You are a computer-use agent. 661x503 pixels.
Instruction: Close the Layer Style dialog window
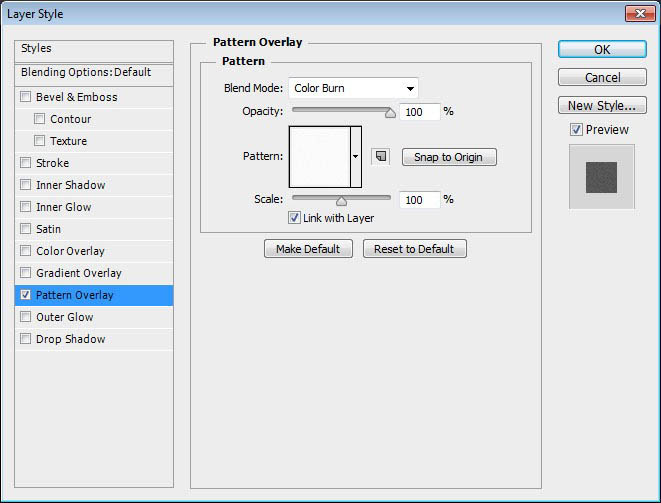[x=639, y=13]
